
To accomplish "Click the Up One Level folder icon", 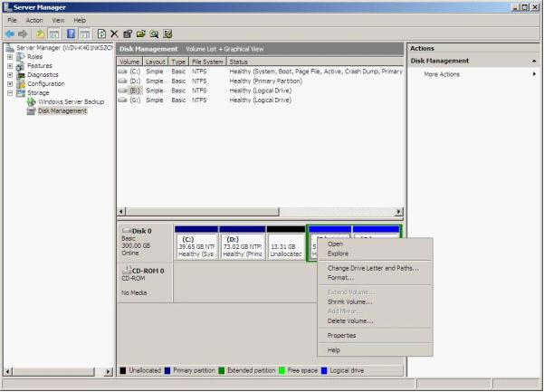I will coord(40,33).
